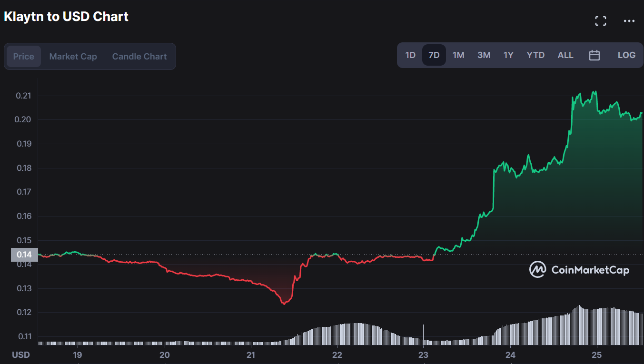Switch to the Candle Chart tab
The width and height of the screenshot is (644, 364).
tap(139, 56)
